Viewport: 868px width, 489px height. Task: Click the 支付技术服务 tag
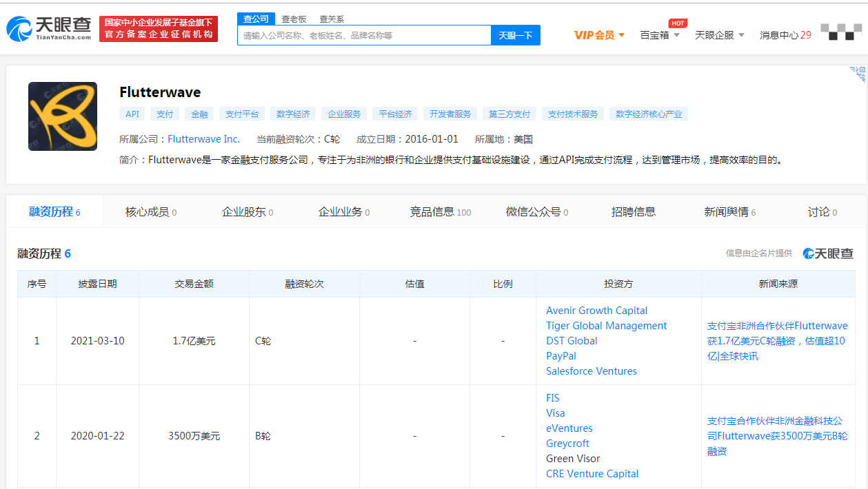point(573,114)
